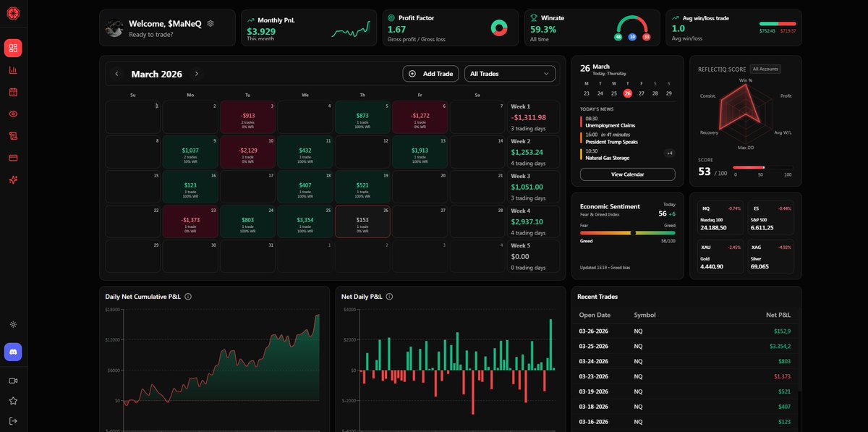Click the Monthly PnL trend icon
The height and width of the screenshot is (432, 868).
point(250,20)
